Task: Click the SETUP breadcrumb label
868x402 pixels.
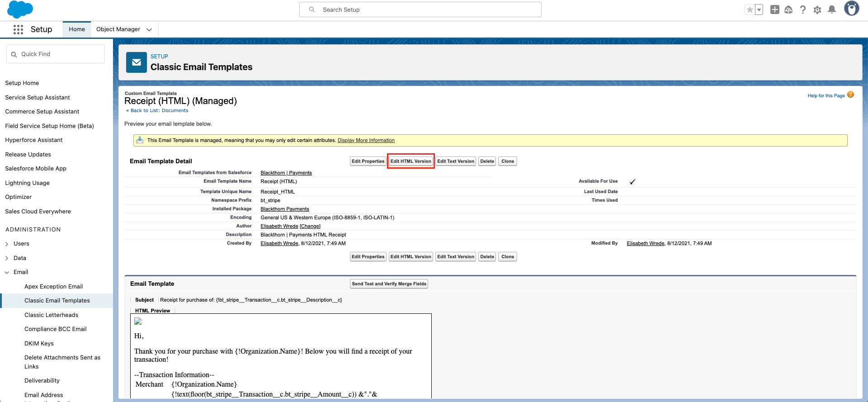Action: point(159,57)
